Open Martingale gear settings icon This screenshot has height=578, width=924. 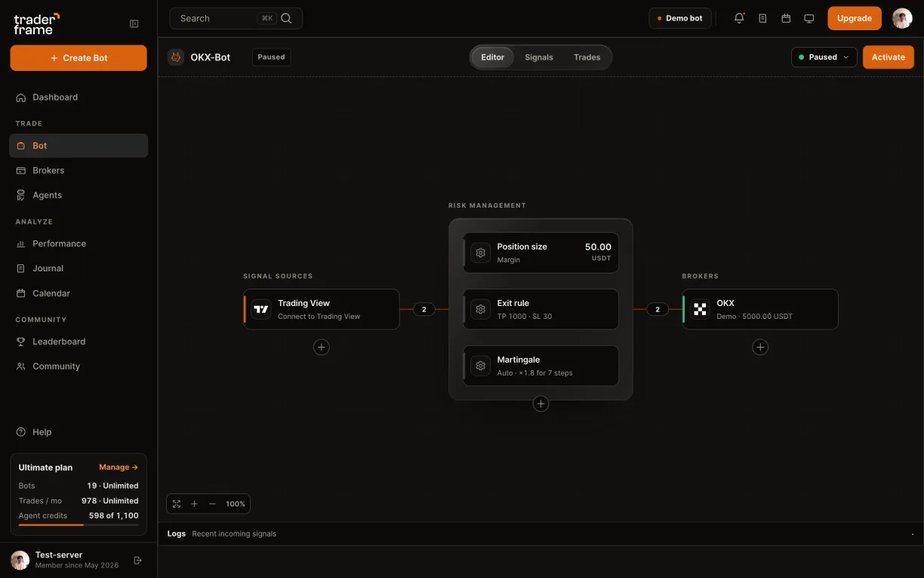tap(480, 366)
